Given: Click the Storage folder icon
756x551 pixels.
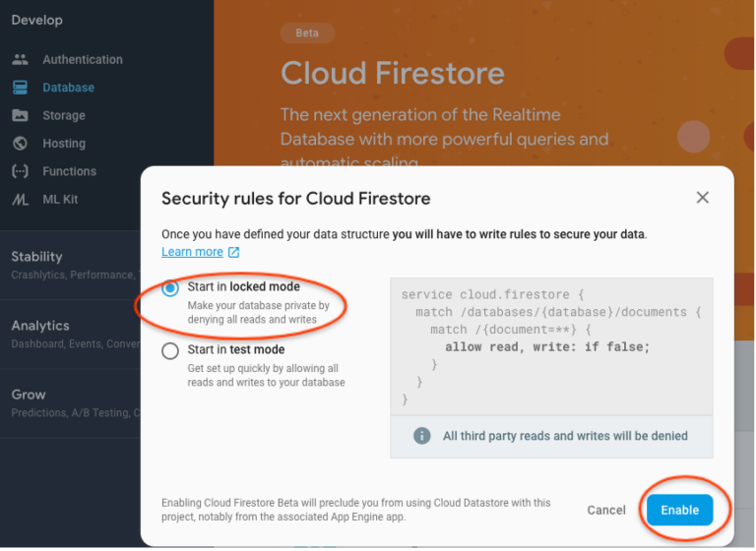Looking at the screenshot, I should point(20,116).
